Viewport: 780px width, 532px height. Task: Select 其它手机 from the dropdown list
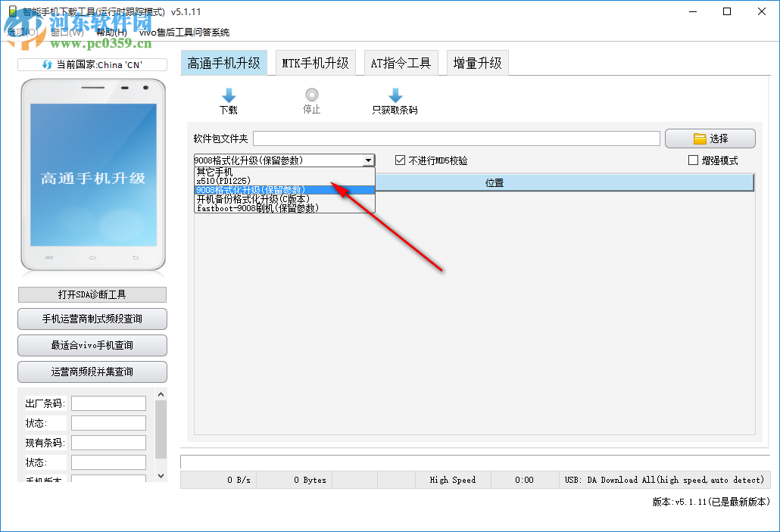pyautogui.click(x=213, y=172)
